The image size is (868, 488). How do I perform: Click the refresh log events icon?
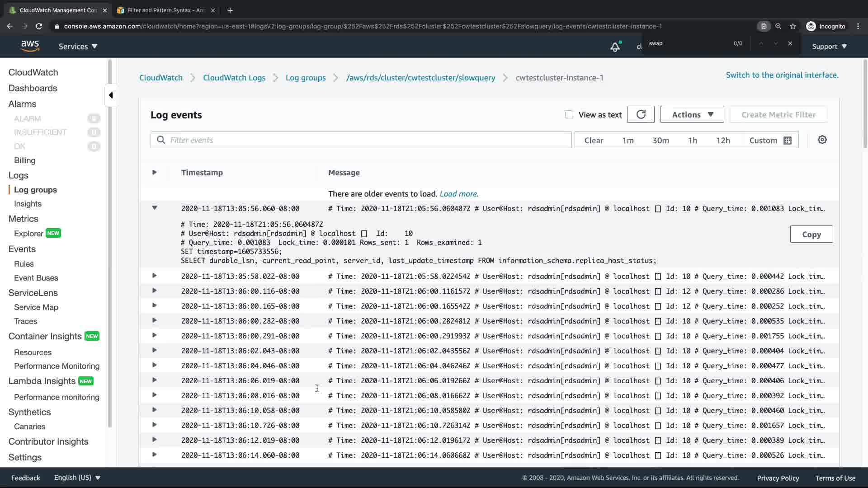[x=641, y=115]
